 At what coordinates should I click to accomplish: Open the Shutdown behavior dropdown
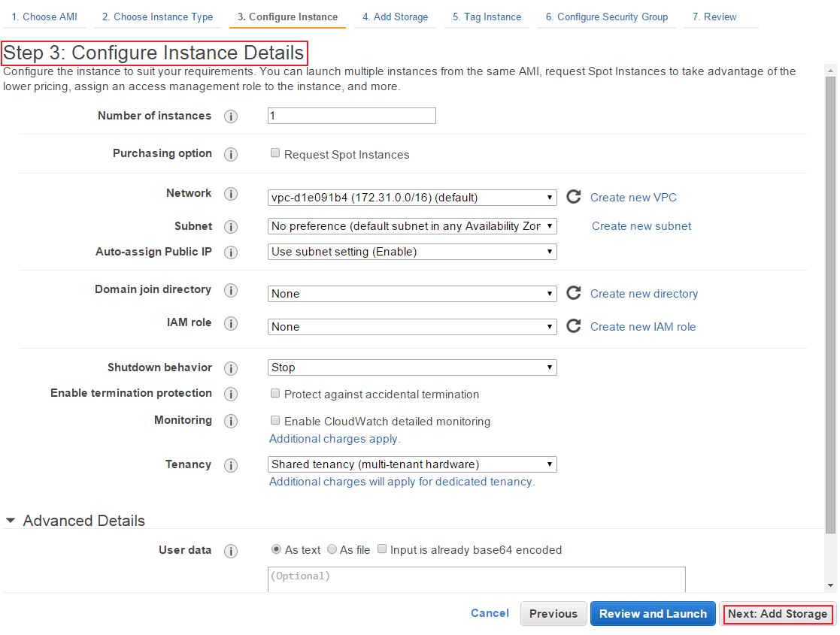tap(412, 367)
